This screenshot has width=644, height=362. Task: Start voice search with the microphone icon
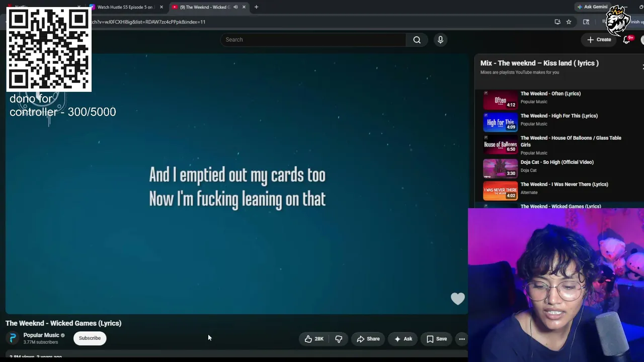click(x=440, y=40)
